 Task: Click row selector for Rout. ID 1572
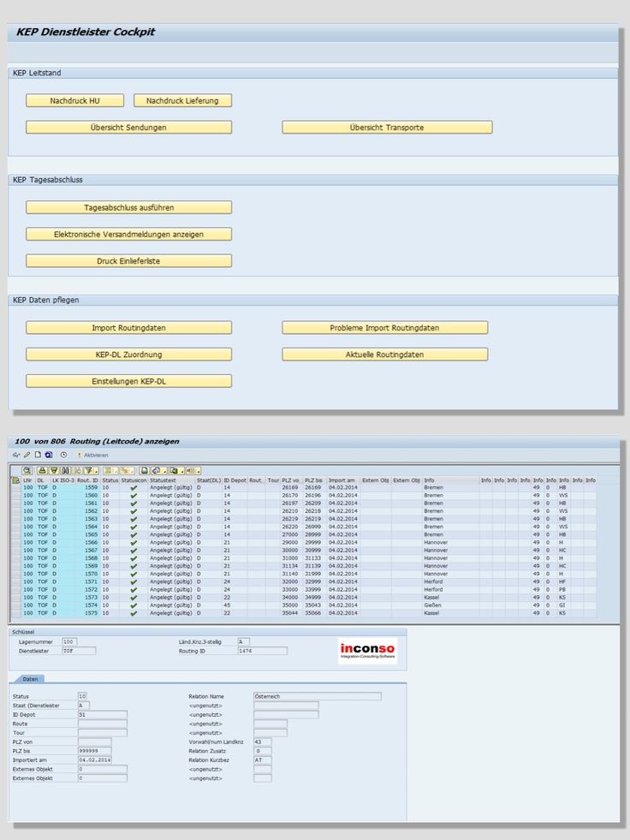point(15,589)
